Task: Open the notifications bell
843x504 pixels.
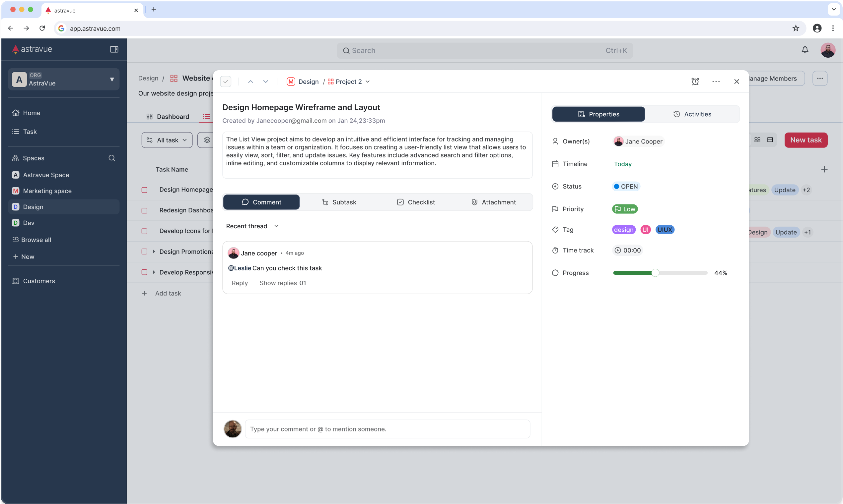Action: [805, 50]
